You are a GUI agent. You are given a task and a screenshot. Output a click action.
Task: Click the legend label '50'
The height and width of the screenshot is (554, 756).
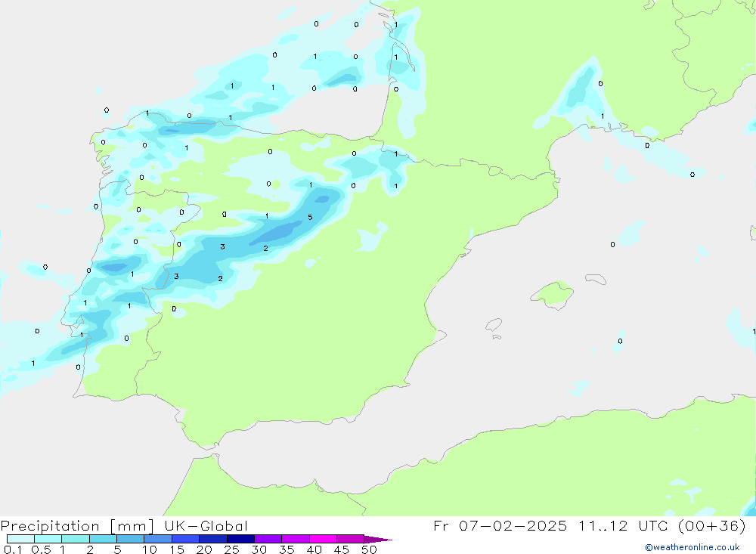370,549
